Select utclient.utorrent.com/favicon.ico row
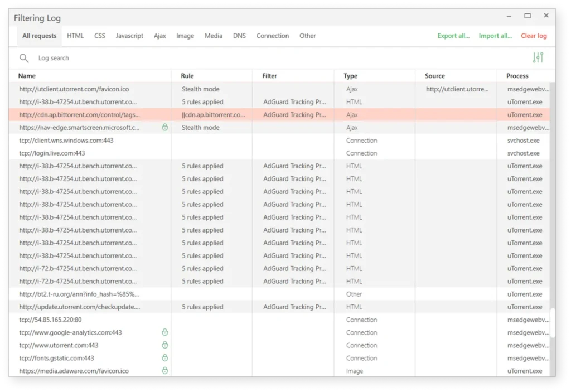Screen dimensions: 571x392 [x=279, y=89]
